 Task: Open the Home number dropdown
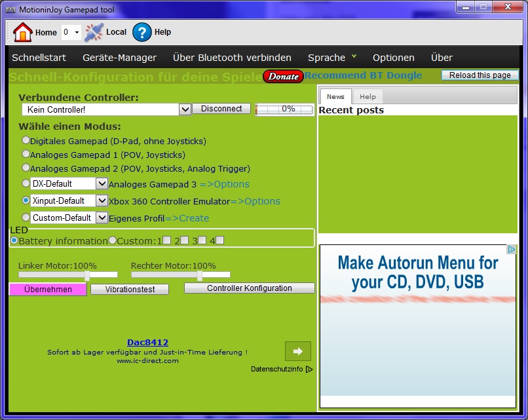(77, 32)
